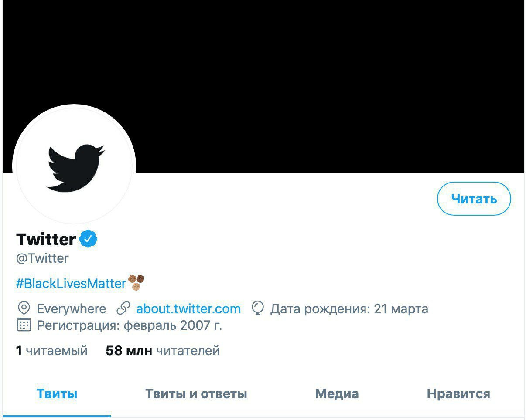
Task: Click the Everywhere location text
Action: pyautogui.click(x=72, y=309)
